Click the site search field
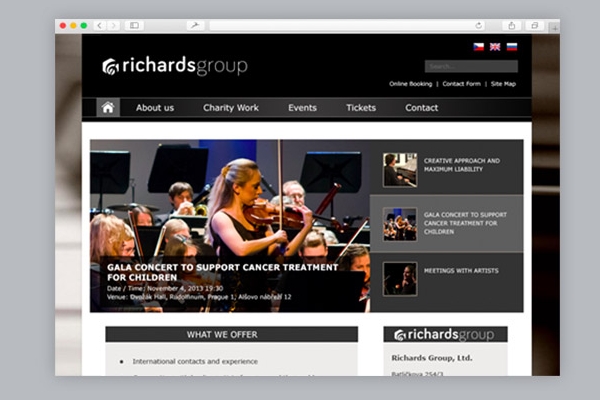 [x=471, y=66]
